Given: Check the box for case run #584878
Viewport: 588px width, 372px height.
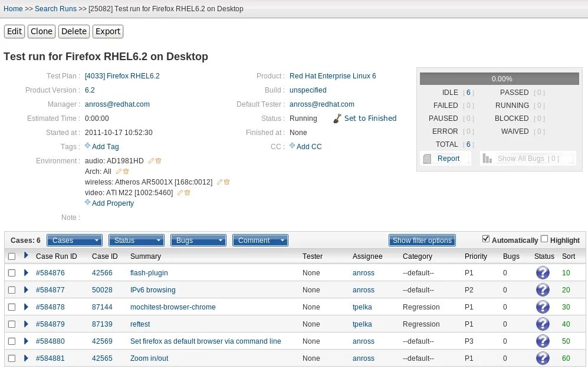Looking at the screenshot, I should click(12, 307).
